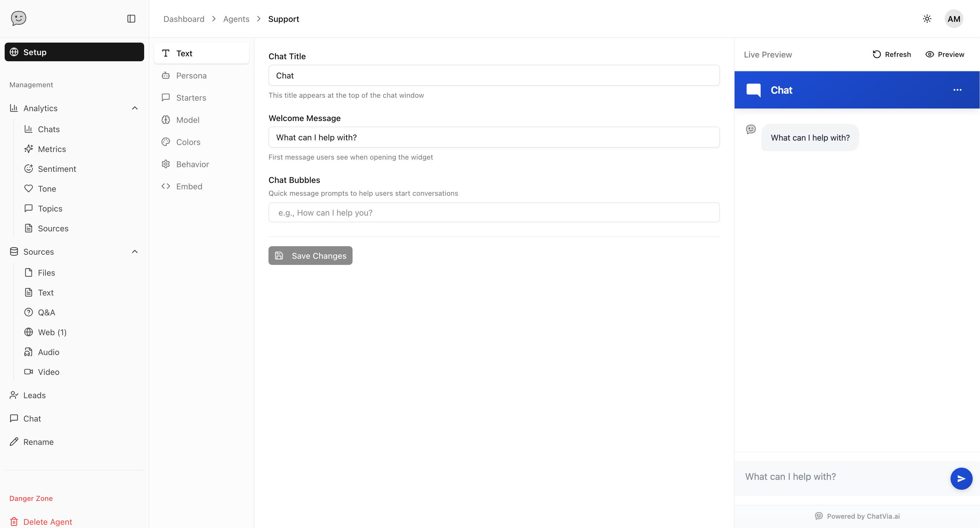Open the ChatVia smiley logo
The height and width of the screenshot is (528, 980).
(x=18, y=18)
